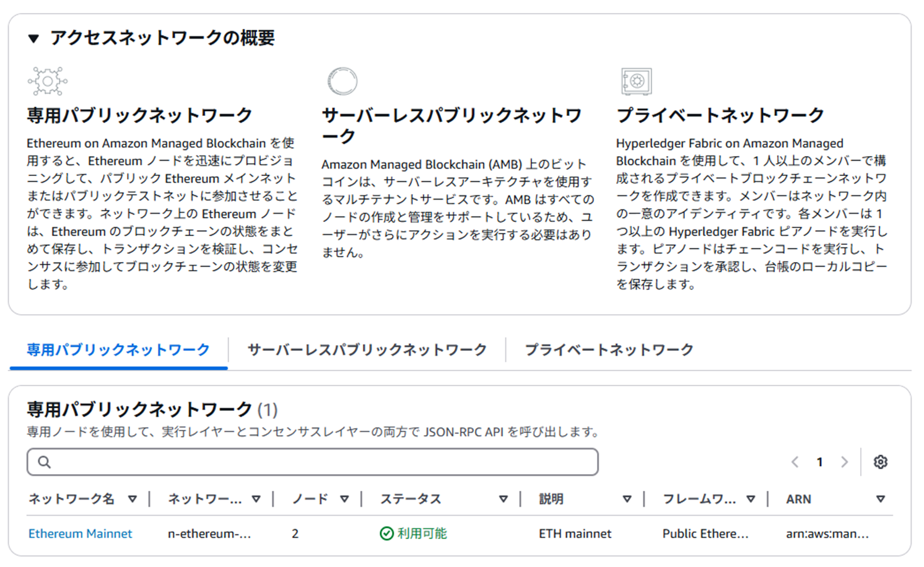This screenshot has height=567, width=924.
Task: Collapse the アクセスネットワークの概要 section
Action: pos(33,38)
